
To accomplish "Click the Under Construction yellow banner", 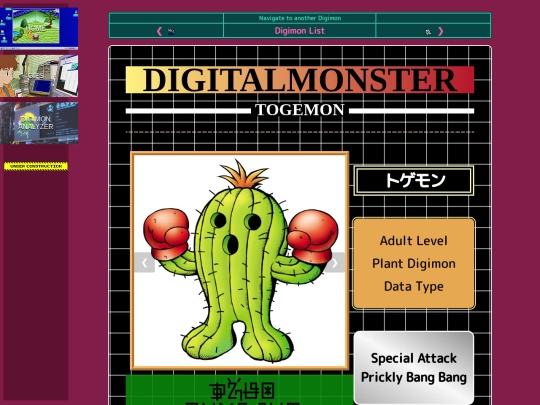I will click(x=36, y=166).
